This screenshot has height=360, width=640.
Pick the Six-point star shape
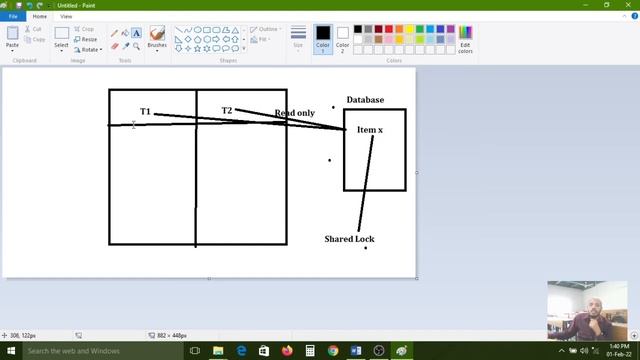pyautogui.click(x=207, y=49)
